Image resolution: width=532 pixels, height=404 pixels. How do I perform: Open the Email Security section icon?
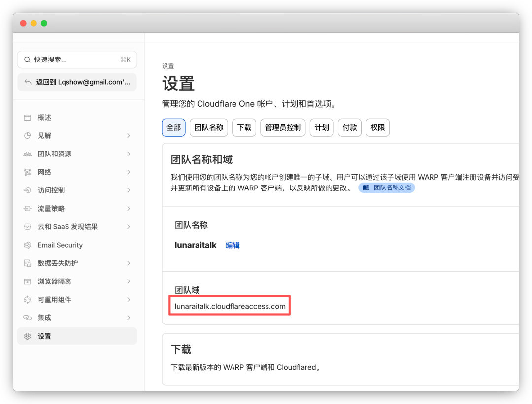click(x=28, y=245)
